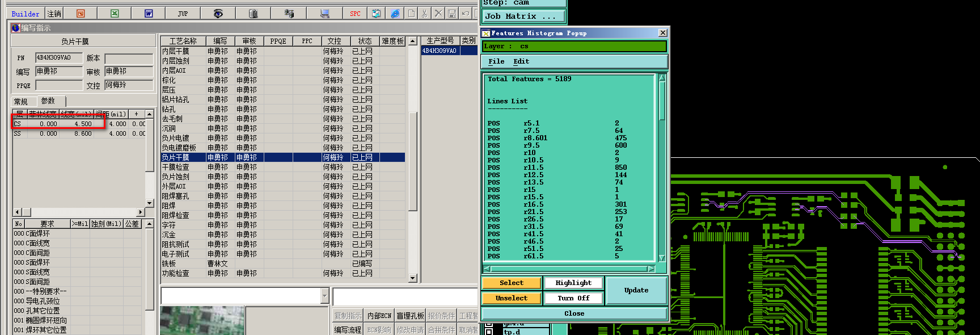This screenshot has width=980, height=335.
Task: Click the undo arrow icon in toolbar
Action: (466, 13)
